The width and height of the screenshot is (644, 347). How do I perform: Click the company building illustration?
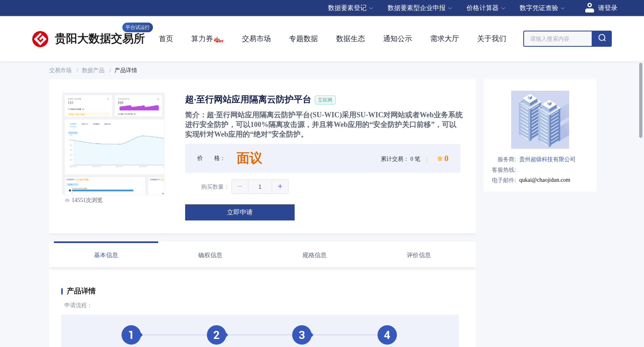[x=540, y=120]
